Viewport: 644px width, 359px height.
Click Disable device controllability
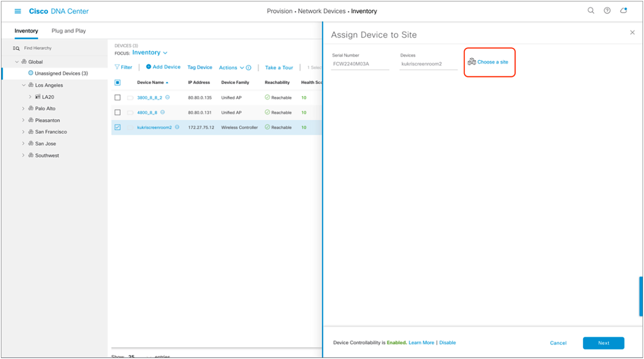pos(448,343)
